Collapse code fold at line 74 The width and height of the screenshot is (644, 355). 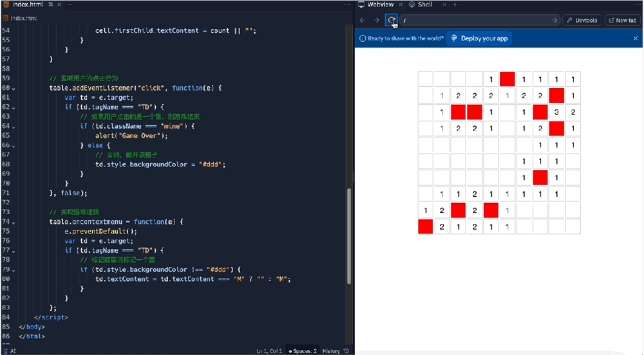[x=14, y=222]
